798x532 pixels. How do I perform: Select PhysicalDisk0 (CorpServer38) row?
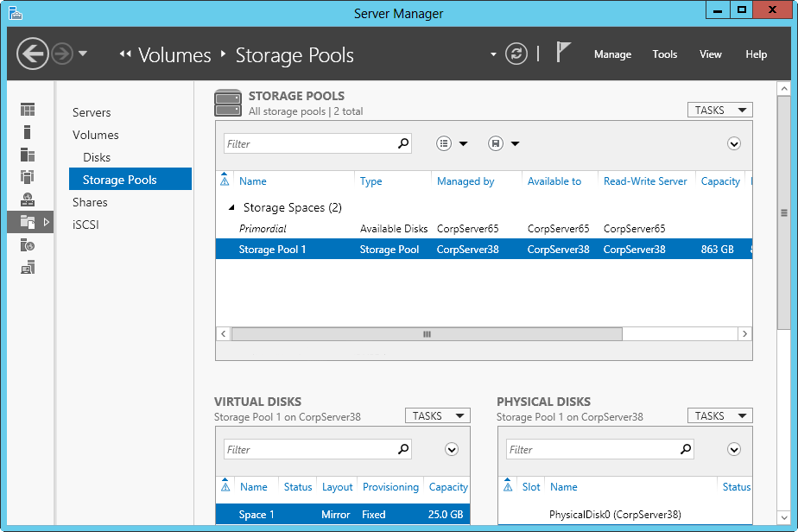click(624, 514)
